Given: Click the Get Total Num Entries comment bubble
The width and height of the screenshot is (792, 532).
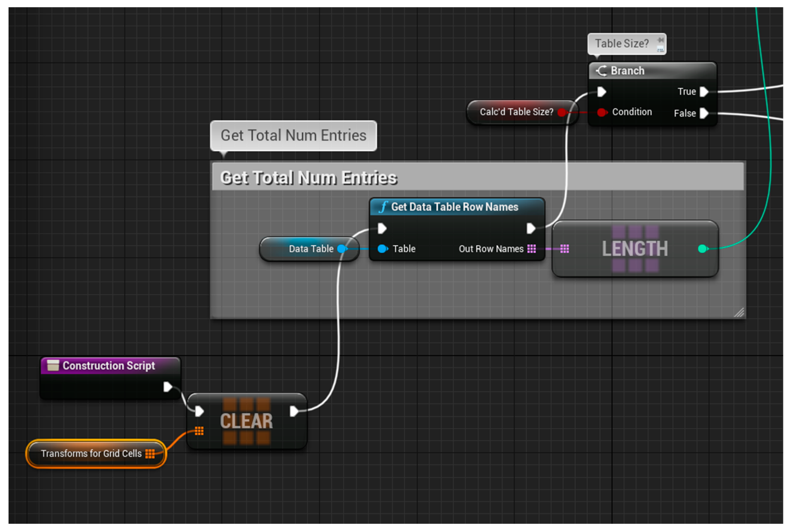Looking at the screenshot, I should (293, 135).
